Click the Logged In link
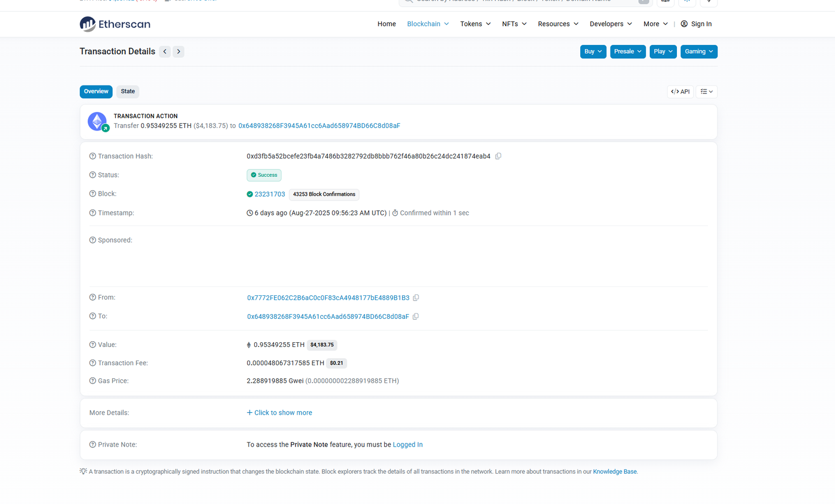The width and height of the screenshot is (835, 504). (x=408, y=445)
